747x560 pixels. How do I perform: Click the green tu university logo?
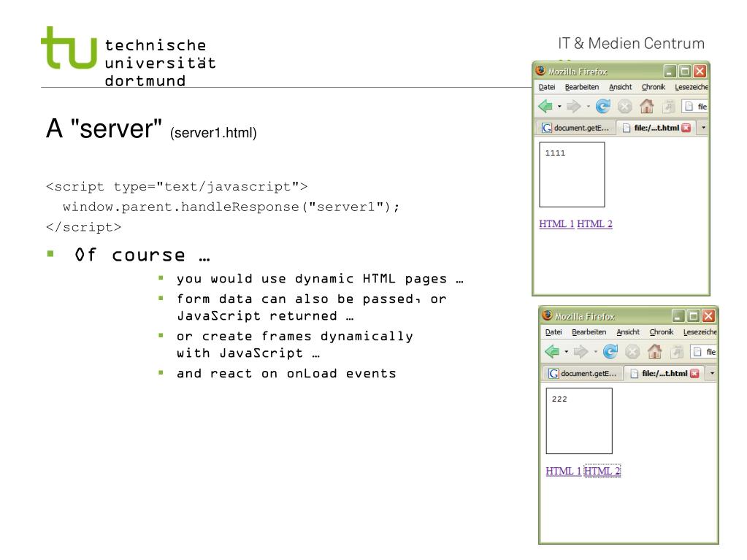pos(69,47)
